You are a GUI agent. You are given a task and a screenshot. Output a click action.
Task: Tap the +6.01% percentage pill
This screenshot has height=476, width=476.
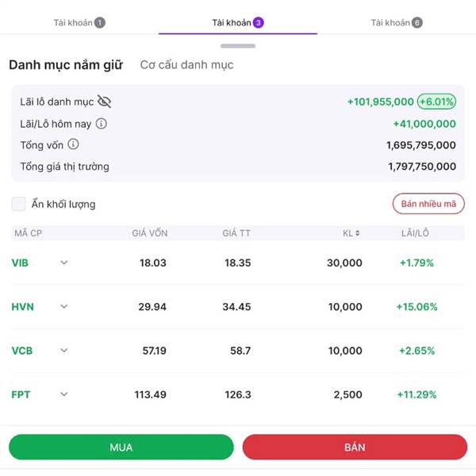point(436,102)
